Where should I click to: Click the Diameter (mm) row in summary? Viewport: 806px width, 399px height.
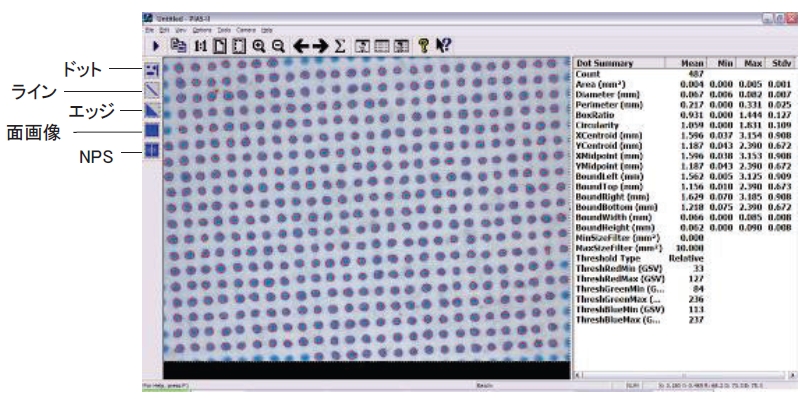point(684,95)
